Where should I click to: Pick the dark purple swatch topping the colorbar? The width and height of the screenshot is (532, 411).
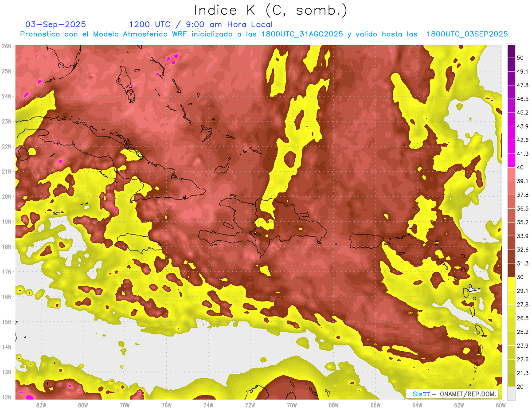click(x=511, y=51)
